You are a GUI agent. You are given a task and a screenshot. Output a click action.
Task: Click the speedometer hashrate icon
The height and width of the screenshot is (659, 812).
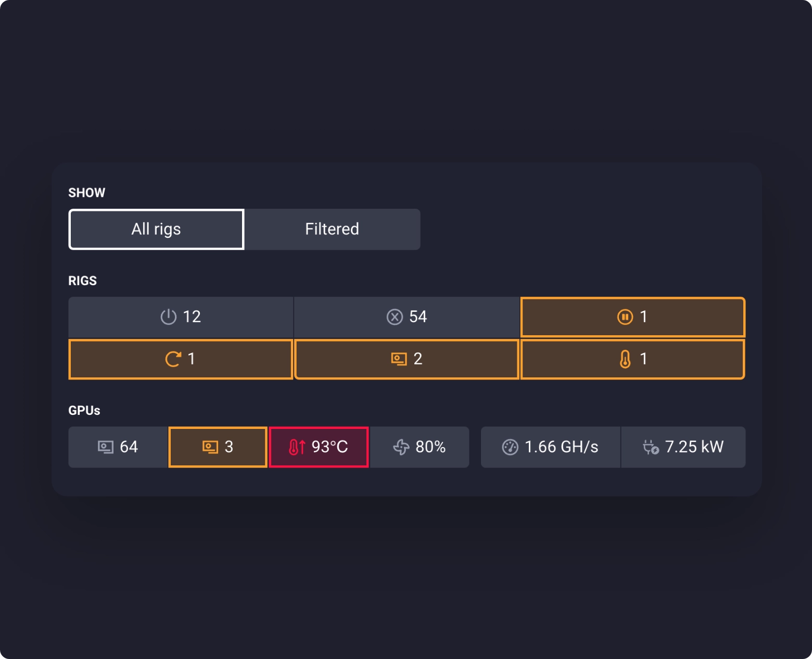click(x=510, y=447)
